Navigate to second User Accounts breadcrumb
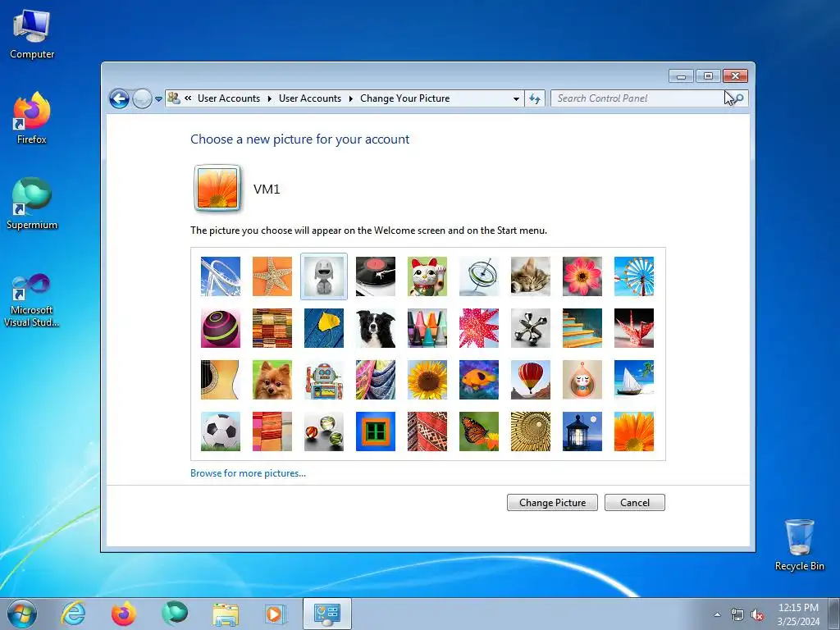Screen dimensions: 840x630 pos(309,98)
